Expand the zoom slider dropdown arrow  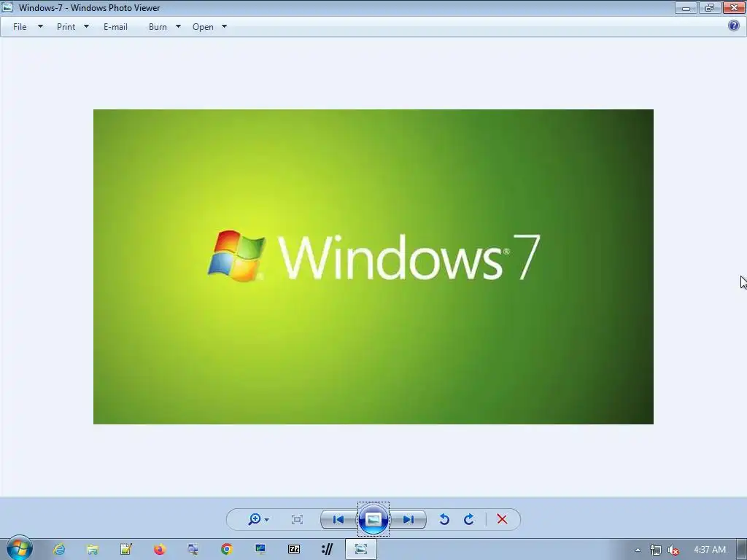(267, 519)
